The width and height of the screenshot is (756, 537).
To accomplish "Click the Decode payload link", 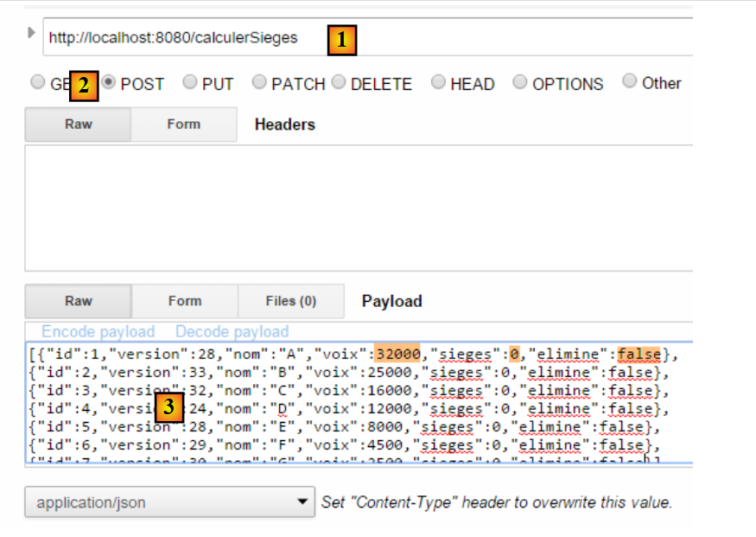I will tap(232, 331).
